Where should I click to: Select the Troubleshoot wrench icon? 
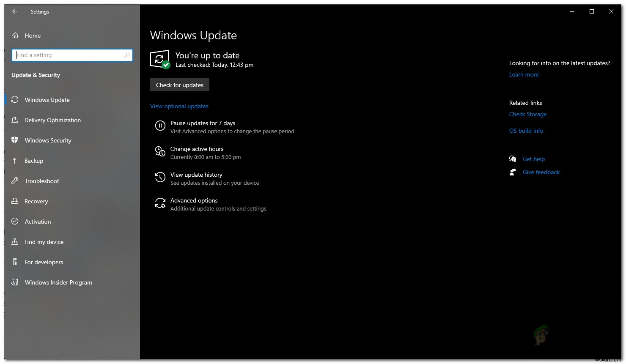[x=15, y=181]
